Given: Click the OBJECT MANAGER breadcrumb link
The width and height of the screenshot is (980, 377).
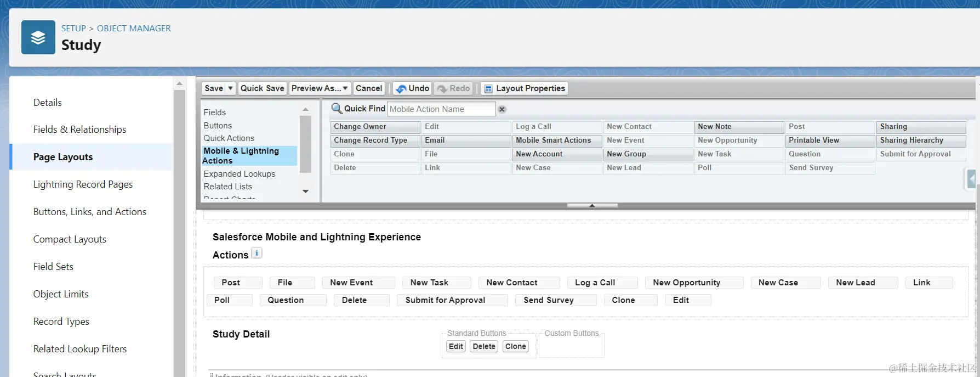Looking at the screenshot, I should point(134,29).
